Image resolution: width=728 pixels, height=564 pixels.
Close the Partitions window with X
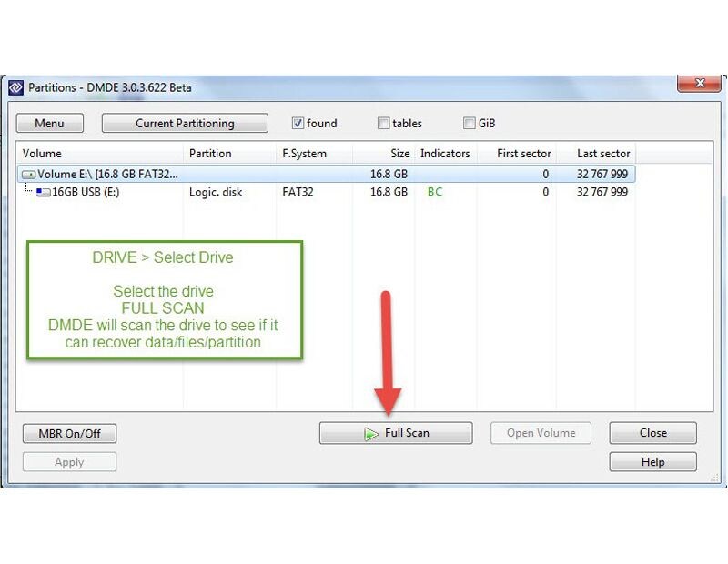(x=700, y=83)
